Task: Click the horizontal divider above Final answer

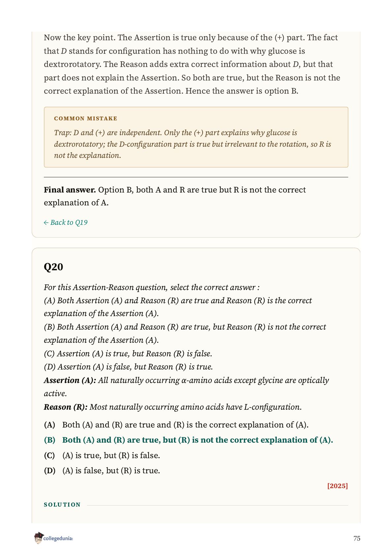Action: click(x=196, y=177)
